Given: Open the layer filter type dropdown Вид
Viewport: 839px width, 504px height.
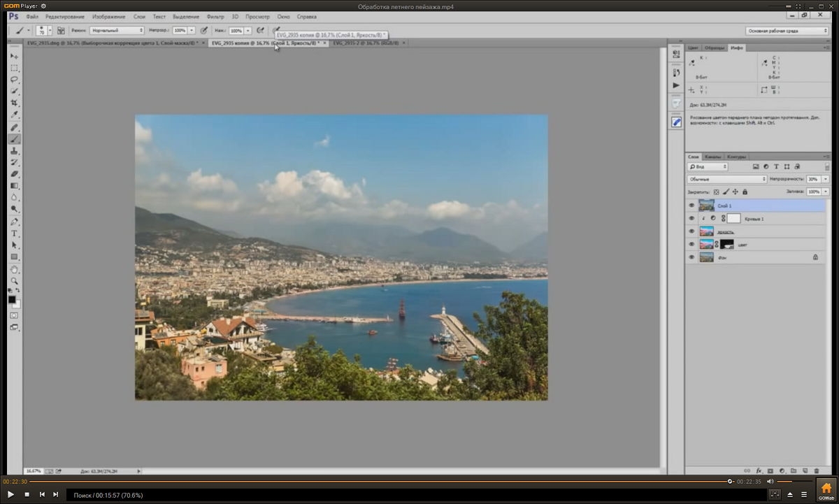Looking at the screenshot, I should 708,167.
